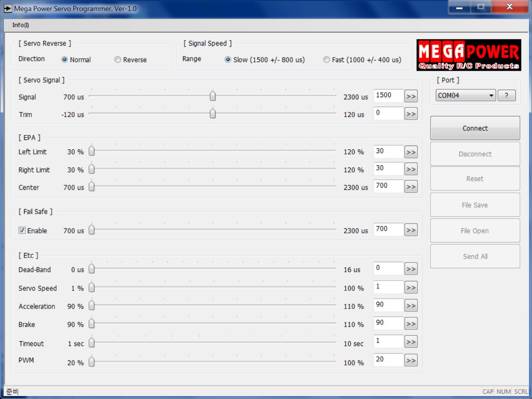Select the Normal direction radio button

point(65,60)
